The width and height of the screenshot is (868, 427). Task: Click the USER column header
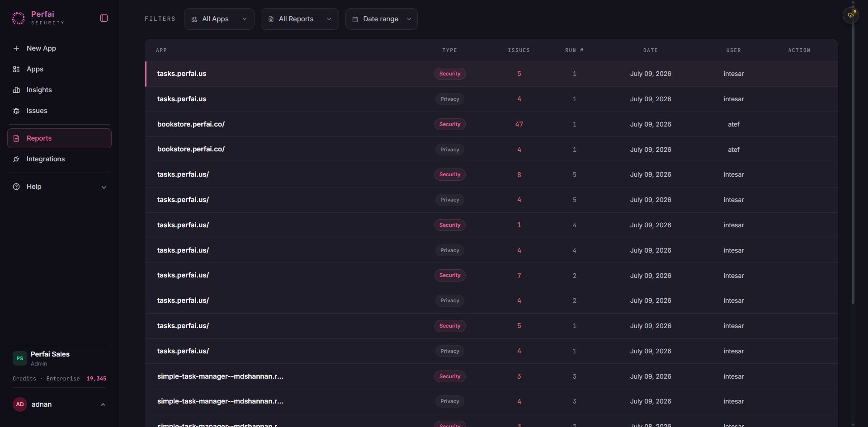[x=734, y=50]
